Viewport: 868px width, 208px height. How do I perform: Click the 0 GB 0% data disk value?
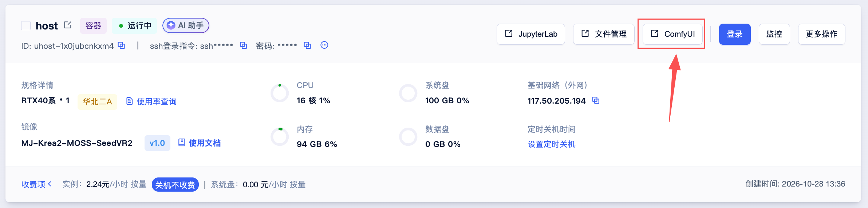point(443,144)
